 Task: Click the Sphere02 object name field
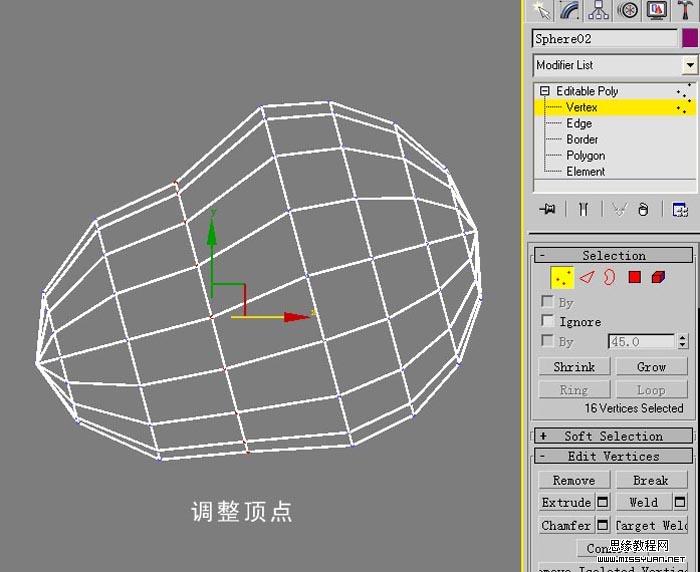click(605, 39)
